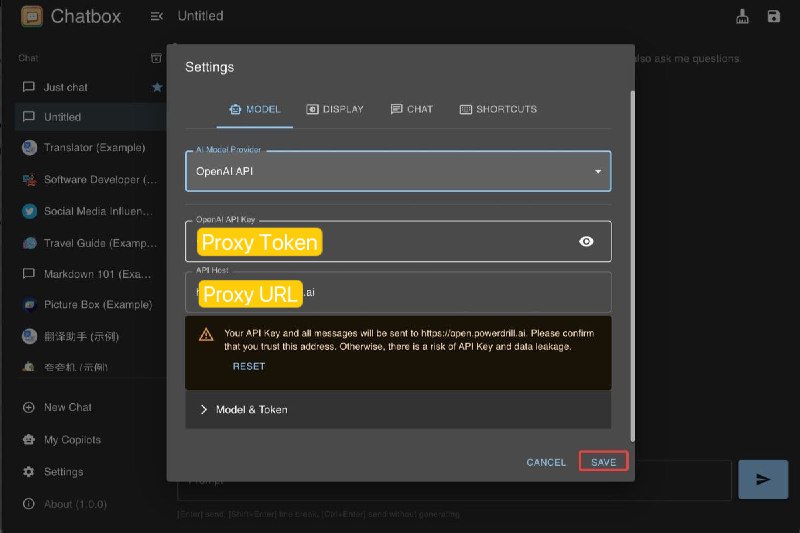Click Markdown 101 chat bubble icon
Viewport: 800px width, 533px height.
click(x=29, y=274)
